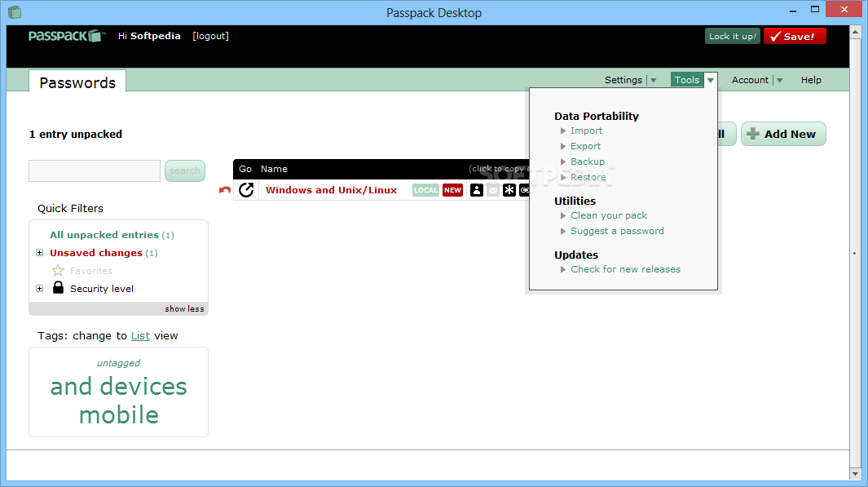Click the vertical scrollbar up arrow

pos(855,32)
